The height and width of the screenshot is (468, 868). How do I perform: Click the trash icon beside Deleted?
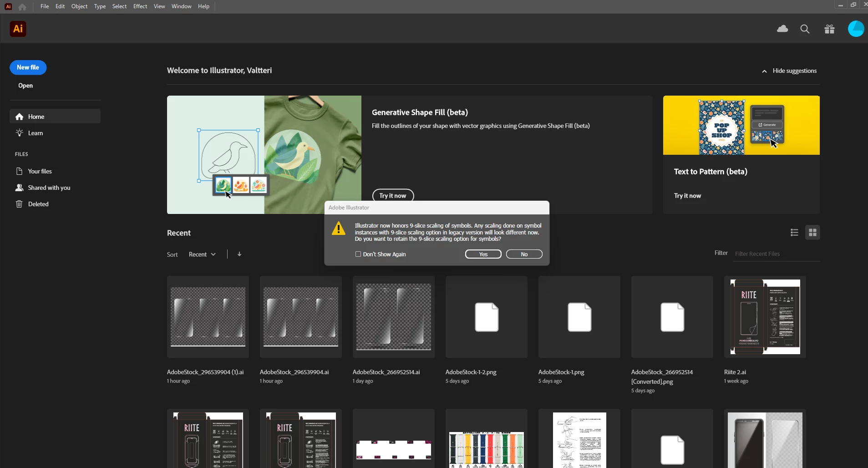point(19,204)
